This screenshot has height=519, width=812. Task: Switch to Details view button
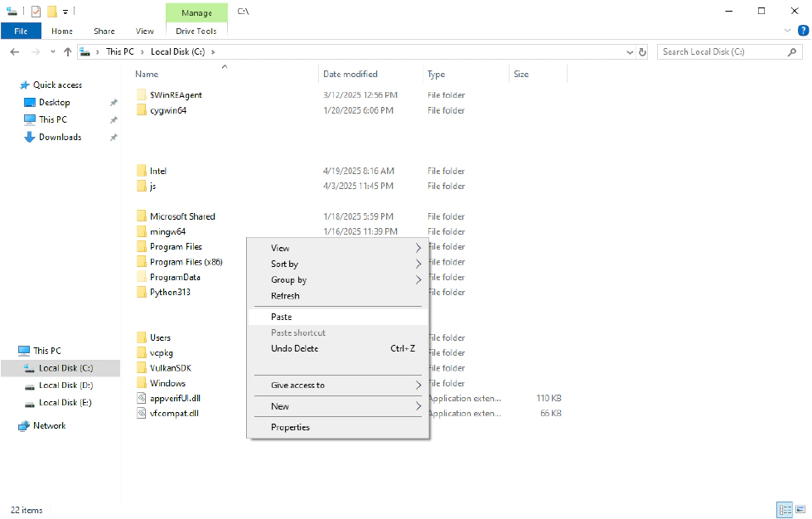(784, 510)
